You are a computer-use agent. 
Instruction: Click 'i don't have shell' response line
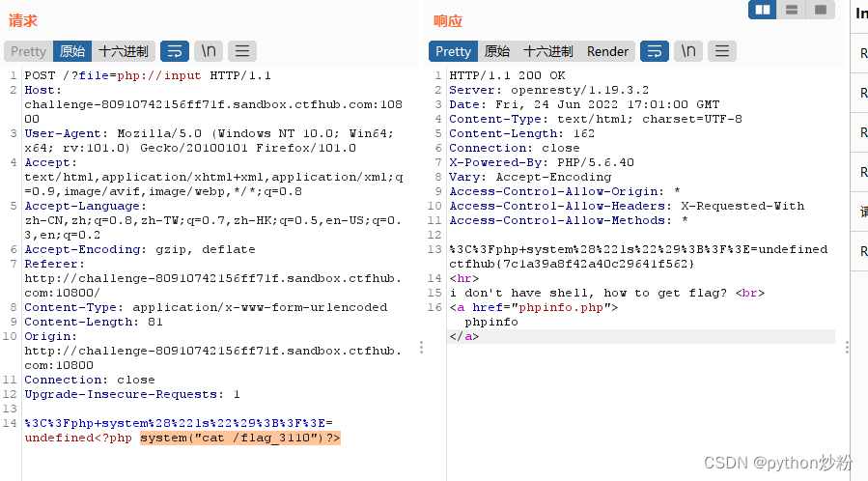point(606,293)
